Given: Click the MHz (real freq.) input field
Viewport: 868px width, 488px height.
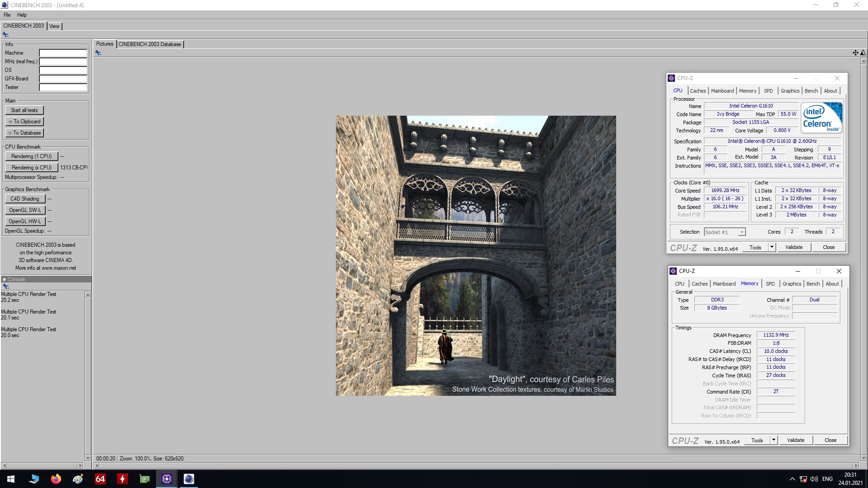Looking at the screenshot, I should tap(63, 62).
